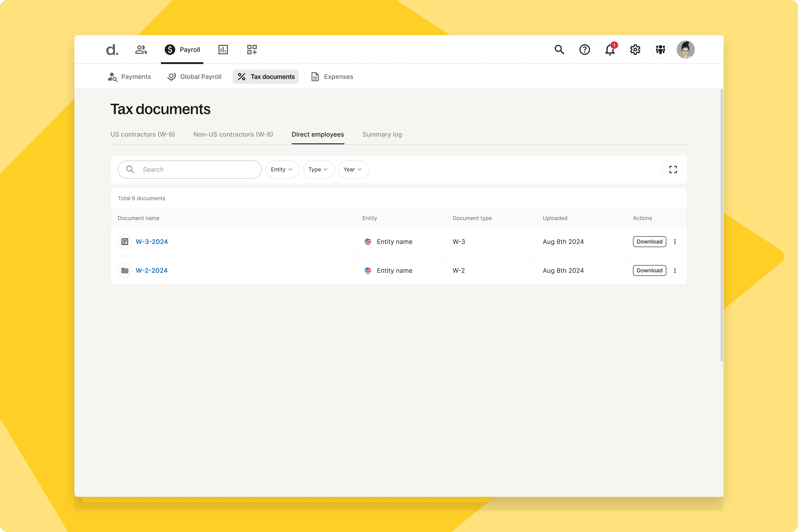Click the Uploaded column header
Viewport: 798px width, 532px height.
click(x=555, y=218)
